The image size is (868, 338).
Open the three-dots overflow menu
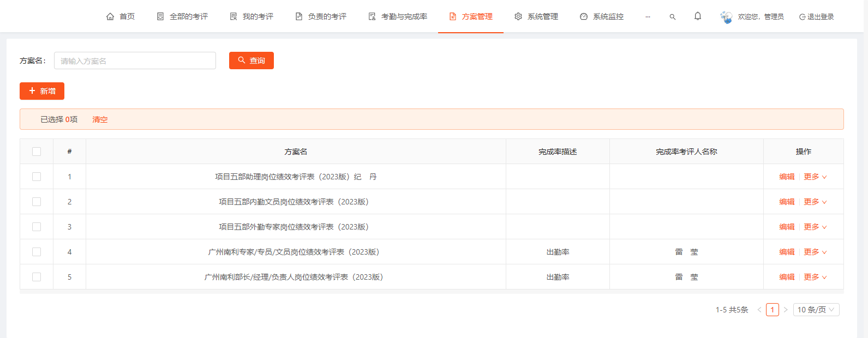(648, 17)
